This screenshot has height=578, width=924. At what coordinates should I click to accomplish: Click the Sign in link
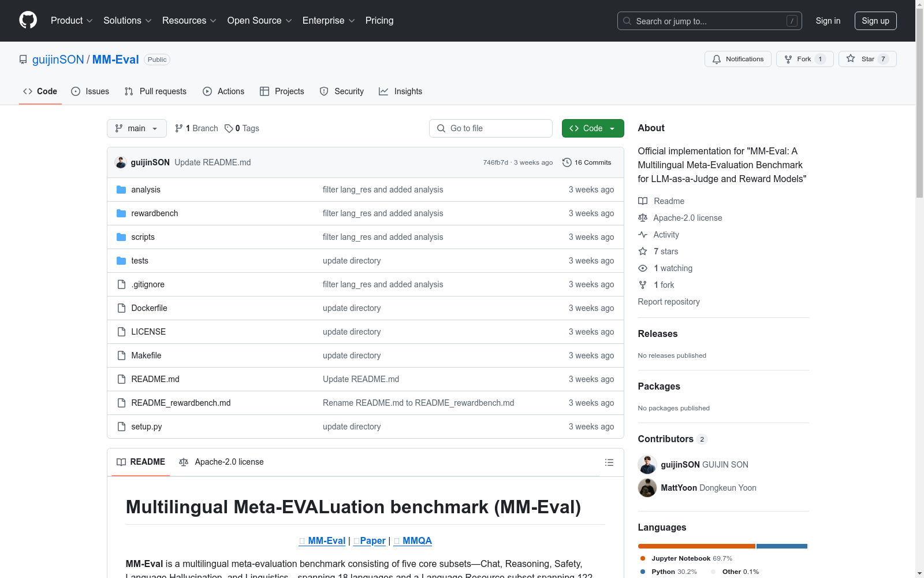click(x=828, y=21)
